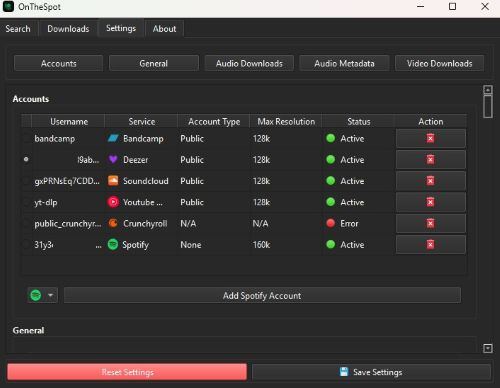Open the About tab
This screenshot has height=388, width=500.
(x=164, y=29)
